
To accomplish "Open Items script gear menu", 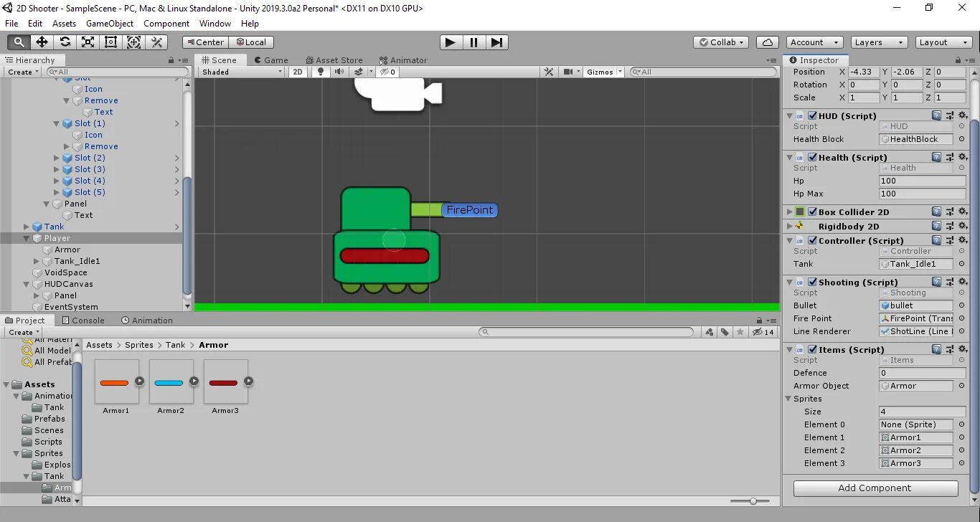I will 963,349.
